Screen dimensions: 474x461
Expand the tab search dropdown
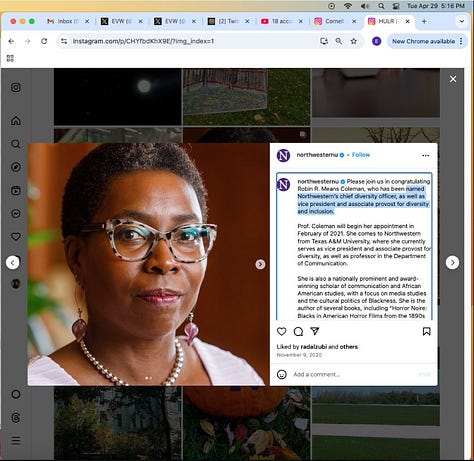pos(462,21)
